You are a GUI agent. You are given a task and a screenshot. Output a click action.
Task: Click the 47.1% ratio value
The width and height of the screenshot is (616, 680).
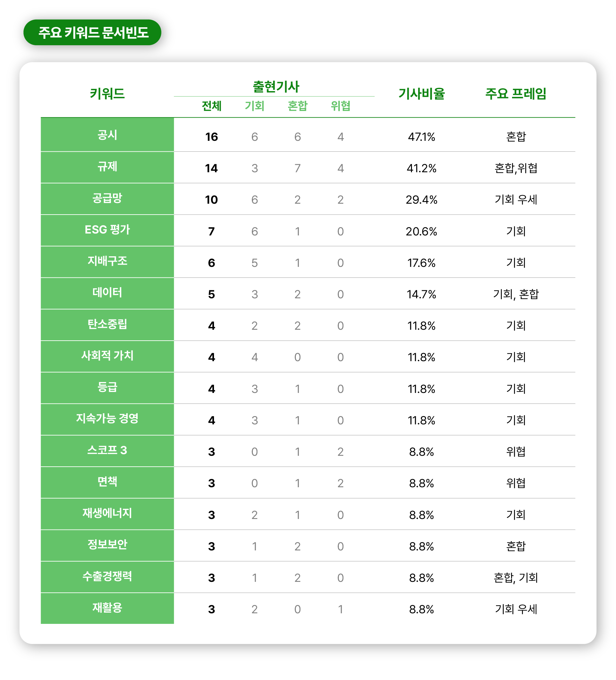pos(421,137)
